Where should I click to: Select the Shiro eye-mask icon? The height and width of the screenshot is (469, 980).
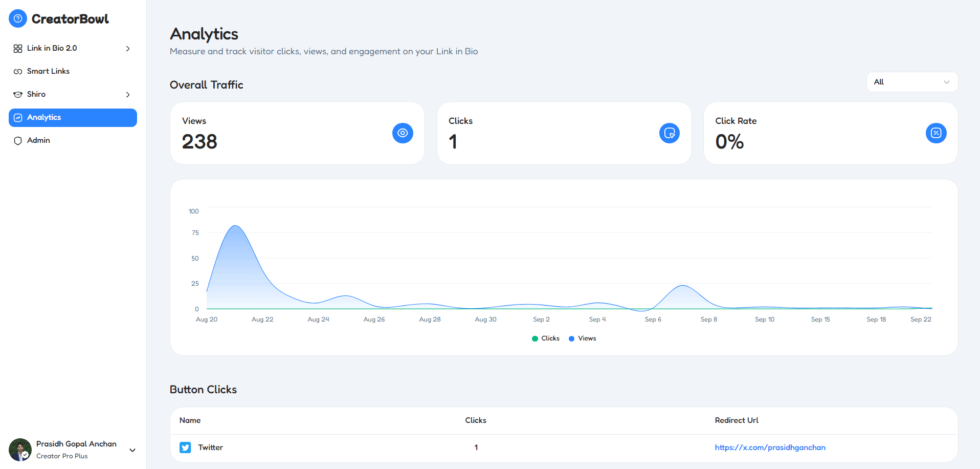pos(17,94)
